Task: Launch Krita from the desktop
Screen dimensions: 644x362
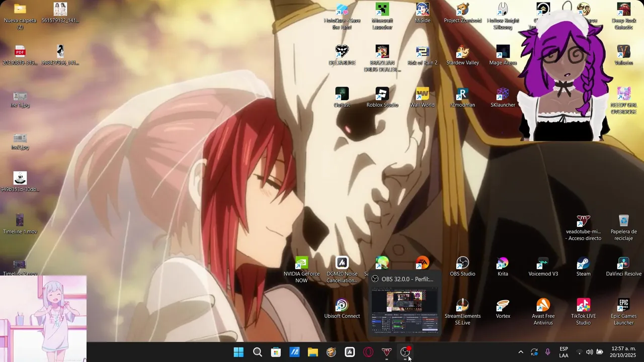Action: coord(503,266)
